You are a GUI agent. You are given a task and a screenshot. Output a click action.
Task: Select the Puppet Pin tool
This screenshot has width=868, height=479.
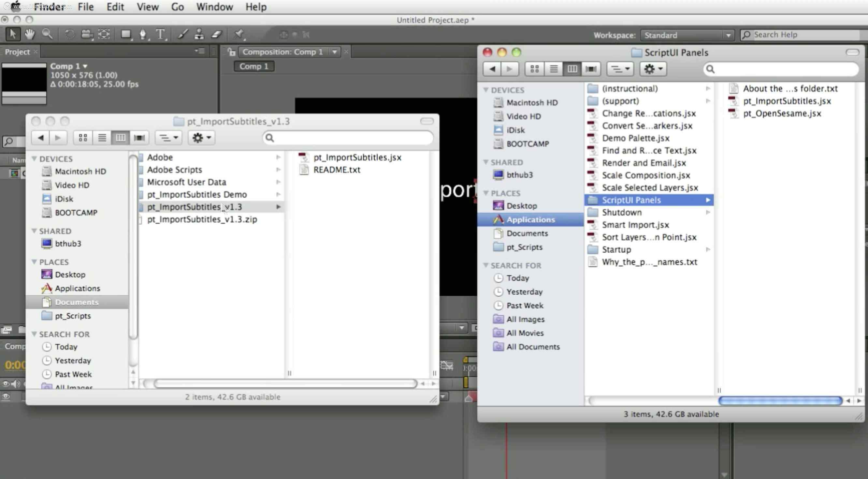(x=239, y=35)
